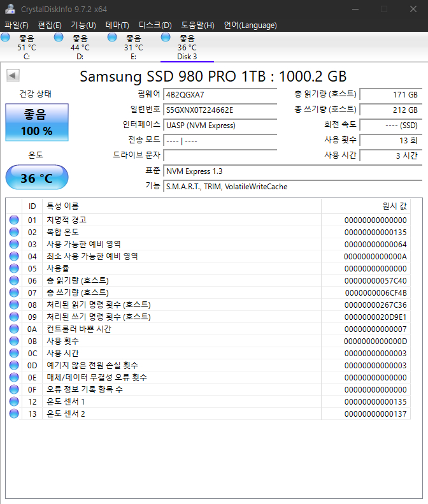
Task: Open the 테마(T) menu
Action: coord(117,25)
